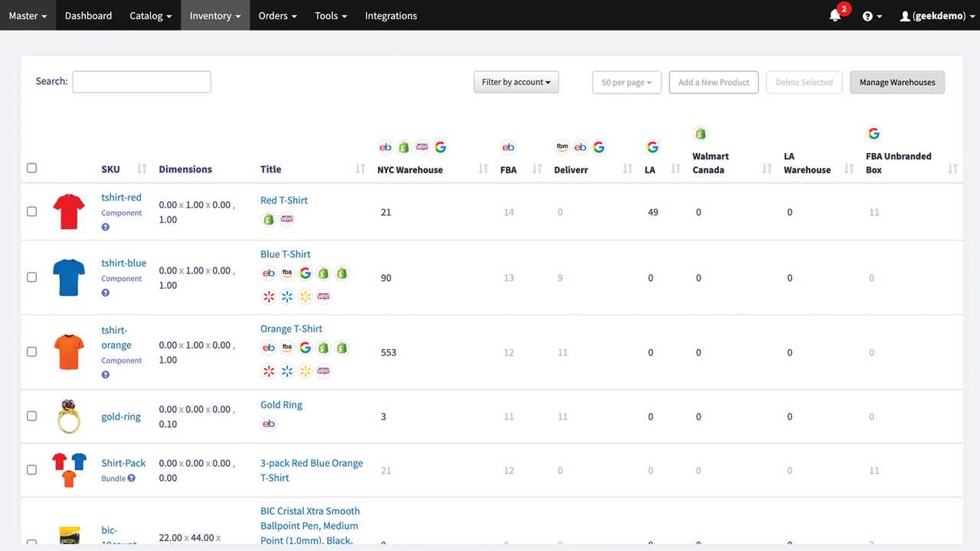Toggle the select-all checkbox in header

pyautogui.click(x=31, y=168)
